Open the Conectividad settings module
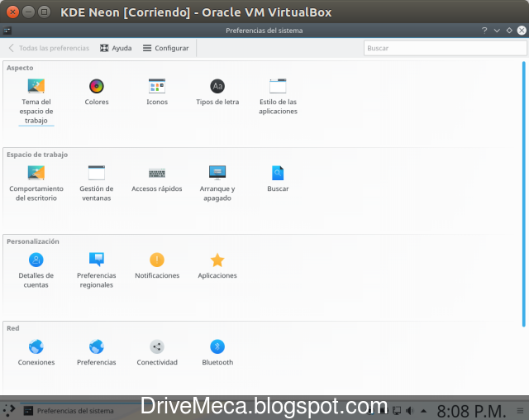This screenshot has width=529, height=420. [157, 352]
